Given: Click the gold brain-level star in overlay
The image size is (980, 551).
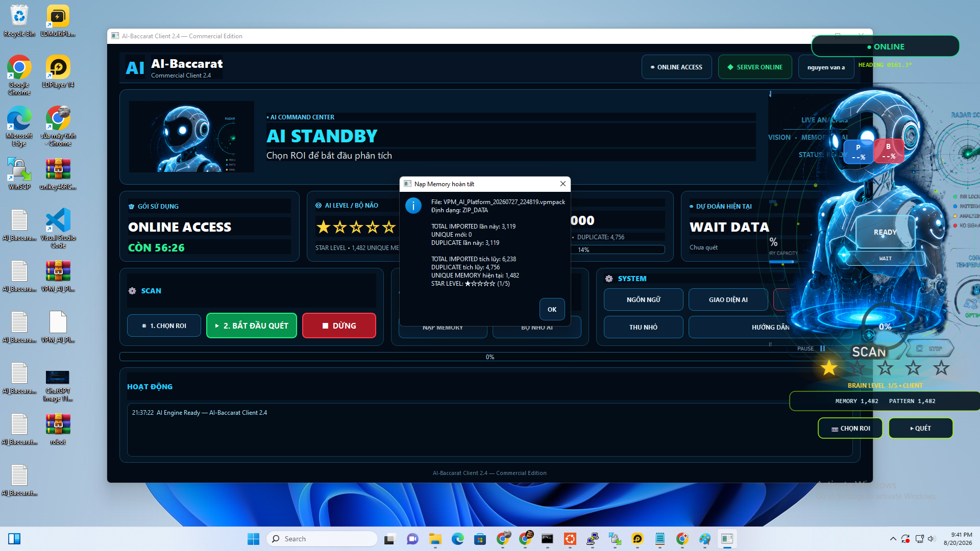Looking at the screenshot, I should (x=829, y=368).
